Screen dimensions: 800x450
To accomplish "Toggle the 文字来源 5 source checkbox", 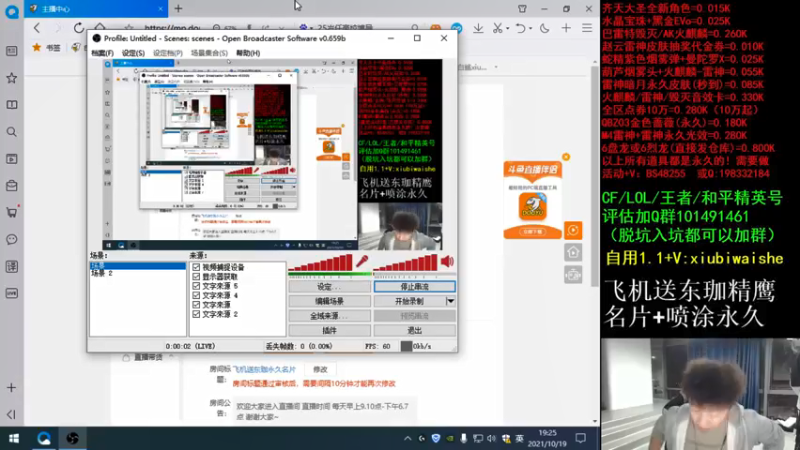I will (196, 286).
